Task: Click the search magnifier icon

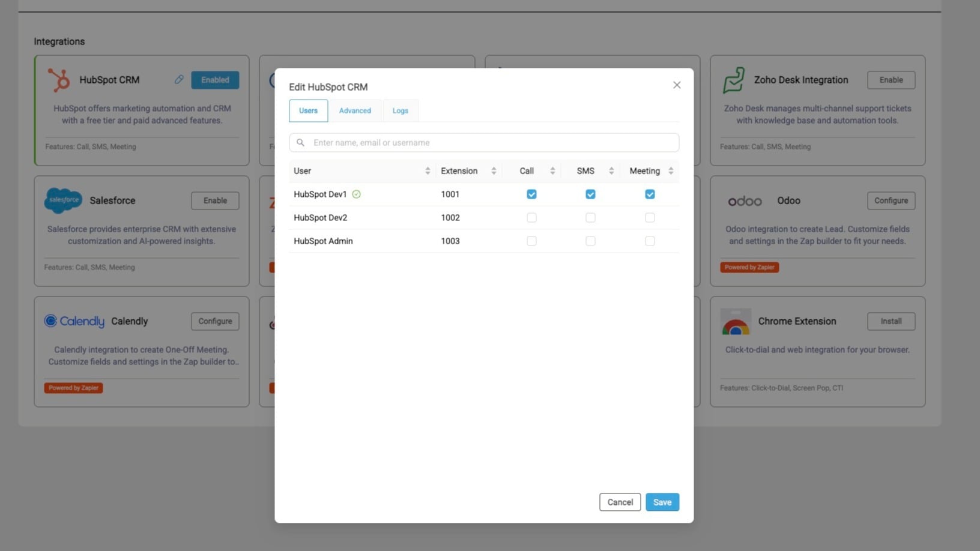Action: click(300, 143)
